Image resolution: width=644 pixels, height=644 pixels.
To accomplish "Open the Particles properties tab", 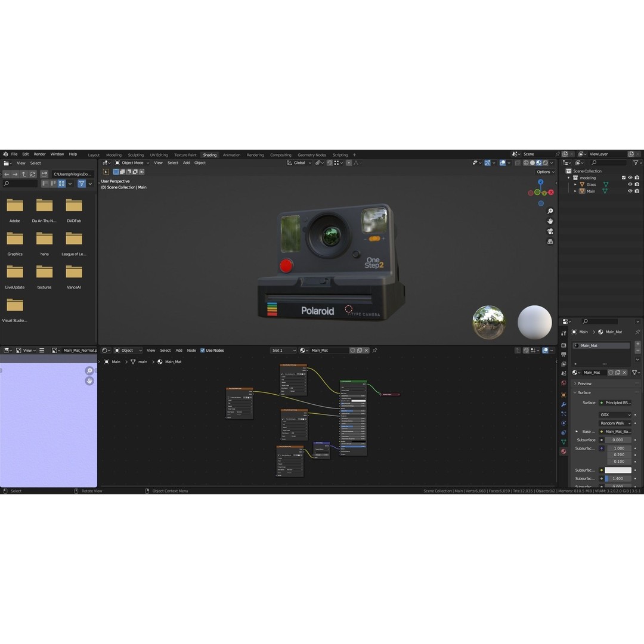I will [x=563, y=414].
